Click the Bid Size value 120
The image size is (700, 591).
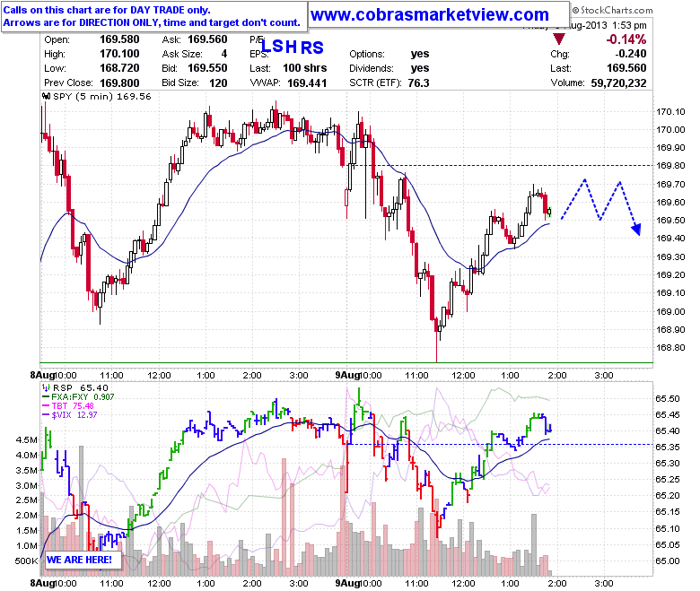pos(218,83)
